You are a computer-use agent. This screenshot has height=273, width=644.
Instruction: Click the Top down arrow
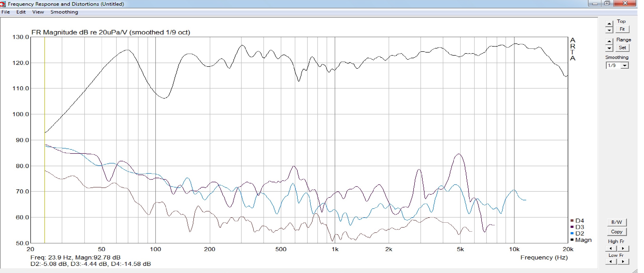coord(609,30)
